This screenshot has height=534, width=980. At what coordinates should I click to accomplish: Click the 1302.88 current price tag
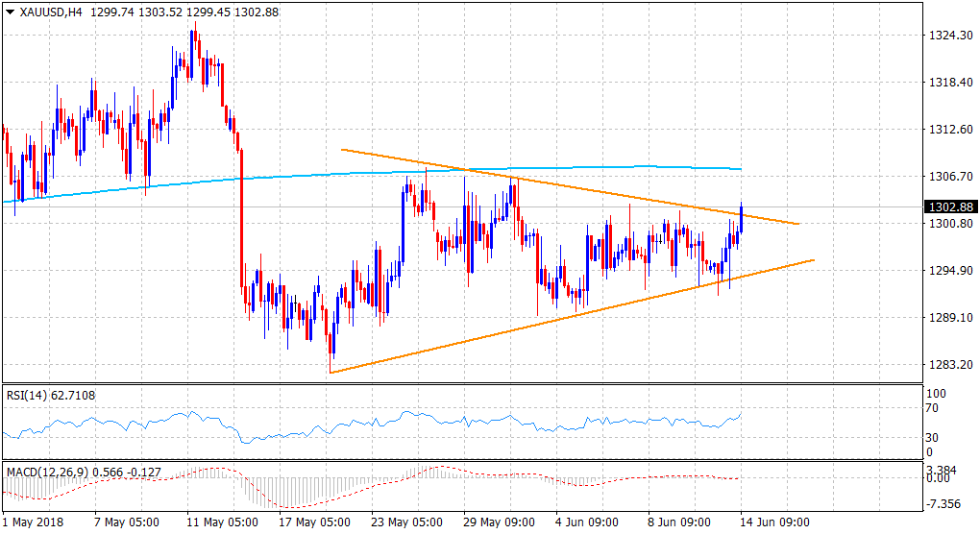[949, 206]
